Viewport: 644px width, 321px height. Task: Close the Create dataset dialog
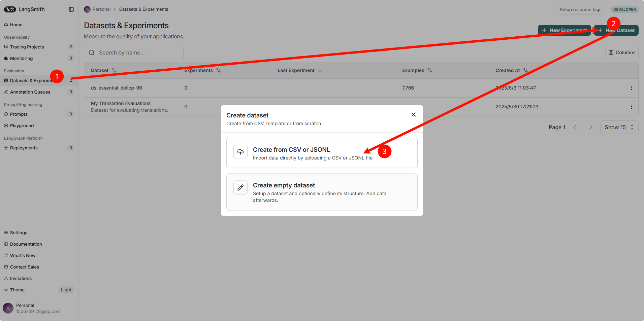click(x=414, y=115)
